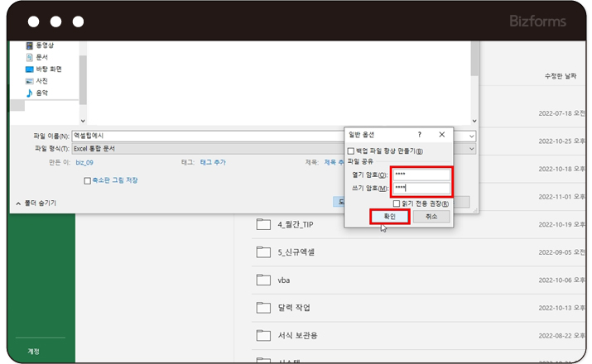The height and width of the screenshot is (364, 592).
Task: Select the 문서 (Documents) folder icon
Action: [x=30, y=57]
